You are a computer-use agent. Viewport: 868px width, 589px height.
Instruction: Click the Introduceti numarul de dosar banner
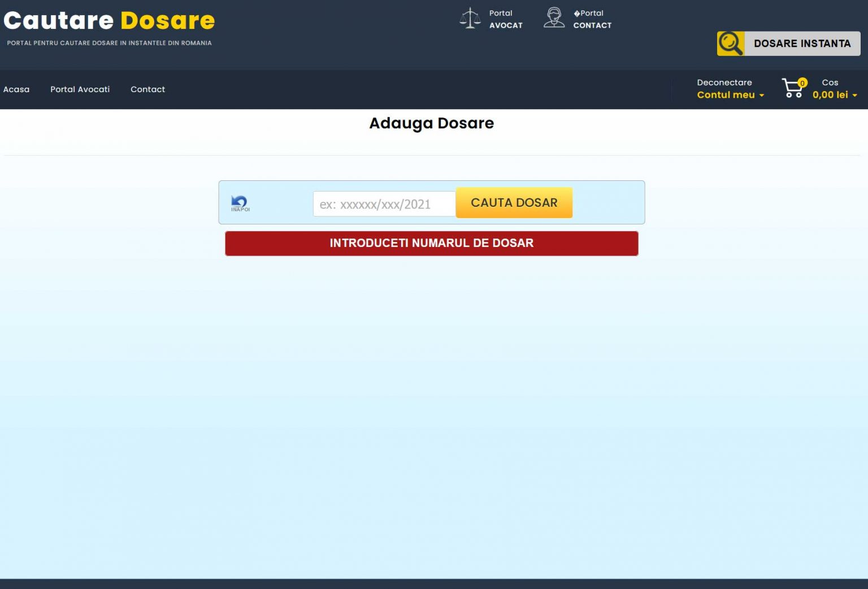coord(432,243)
